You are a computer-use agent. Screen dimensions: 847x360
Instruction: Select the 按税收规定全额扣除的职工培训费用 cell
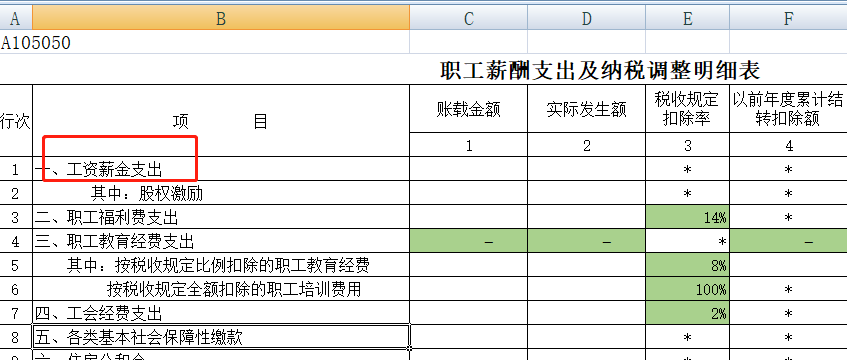click(x=221, y=289)
